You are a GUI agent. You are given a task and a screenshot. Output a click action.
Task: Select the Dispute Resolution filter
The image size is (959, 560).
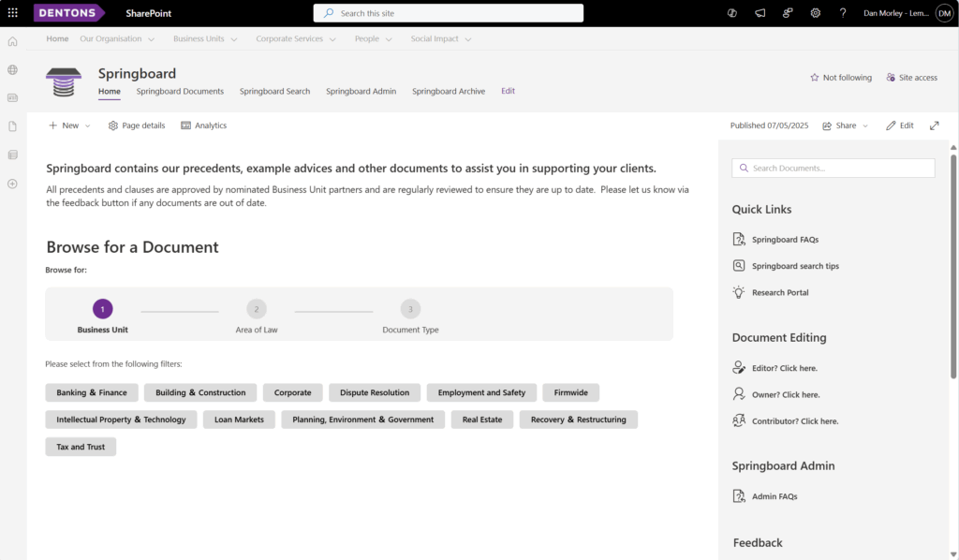tap(375, 392)
